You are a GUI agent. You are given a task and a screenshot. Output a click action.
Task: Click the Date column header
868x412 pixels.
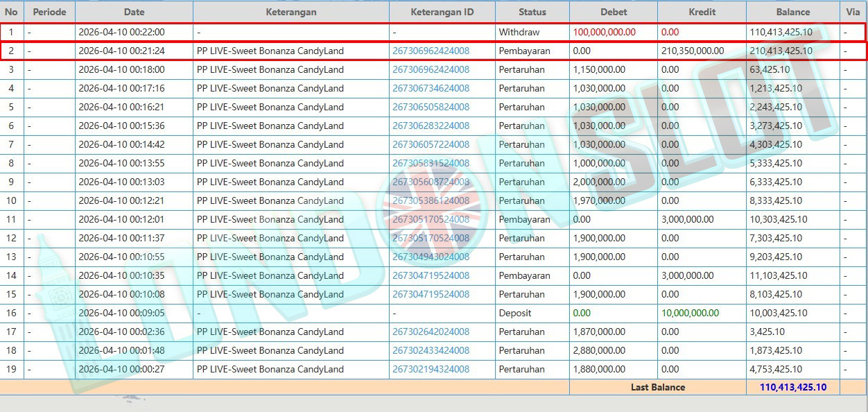(x=134, y=12)
